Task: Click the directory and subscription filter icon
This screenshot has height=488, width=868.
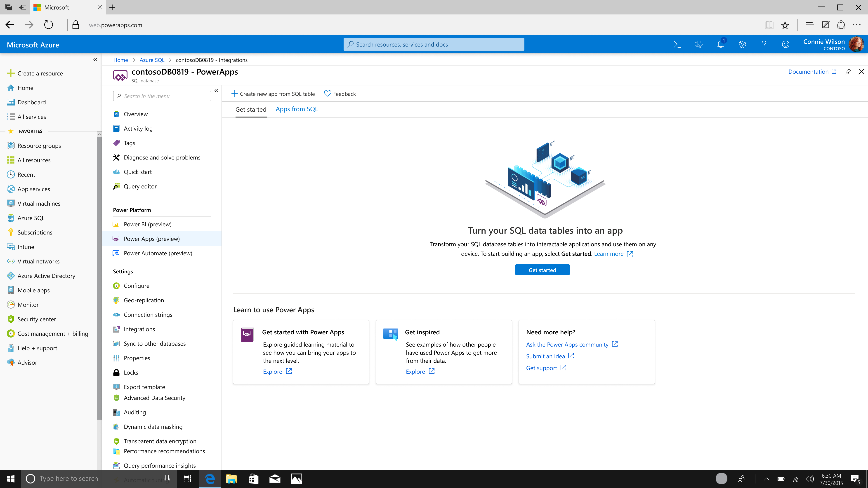Action: [699, 45]
